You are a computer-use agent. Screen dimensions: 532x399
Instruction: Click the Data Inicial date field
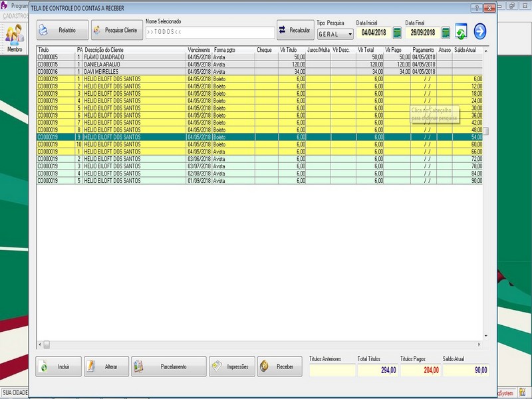coord(374,33)
